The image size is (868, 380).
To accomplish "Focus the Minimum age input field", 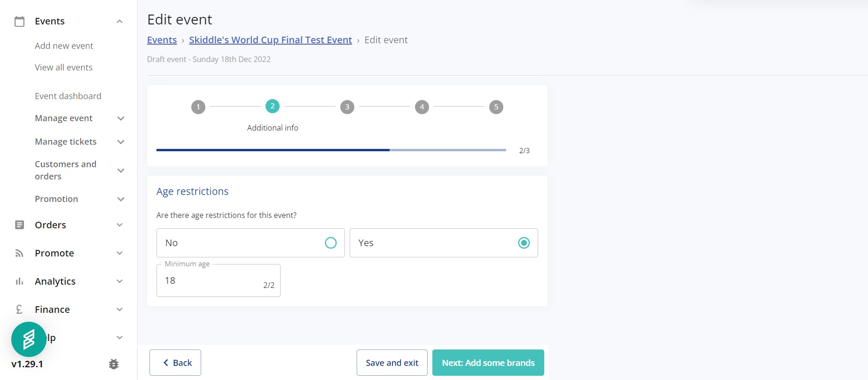I will [211, 280].
